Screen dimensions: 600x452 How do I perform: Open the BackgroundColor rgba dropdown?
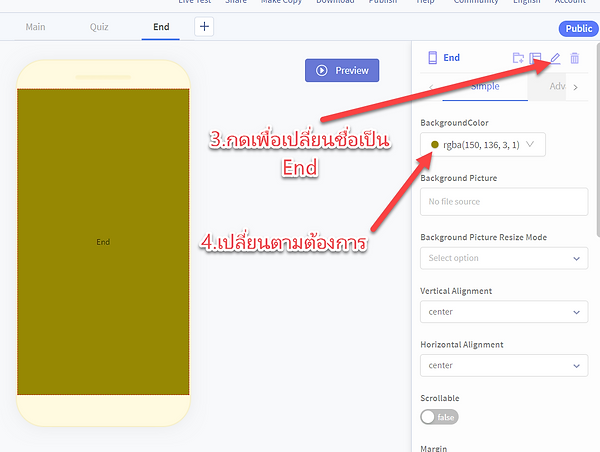coord(483,145)
